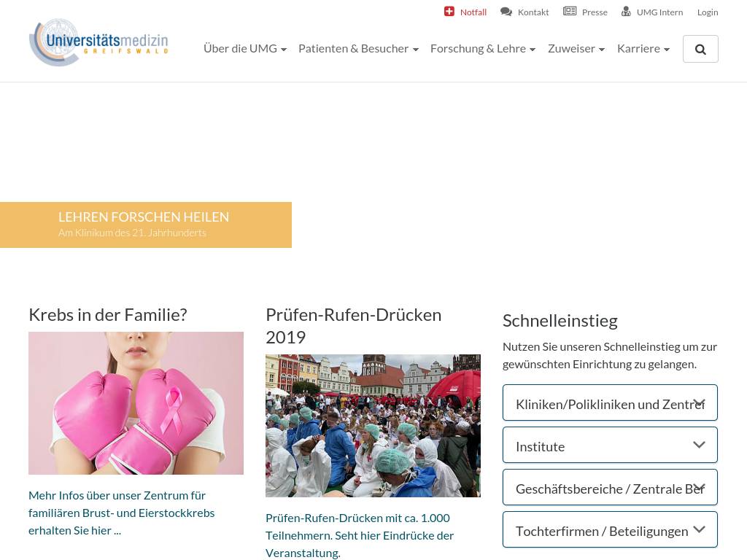This screenshot has width=747, height=560.
Task: Expand the Zuweiser navigation dropdown
Action: (576, 49)
